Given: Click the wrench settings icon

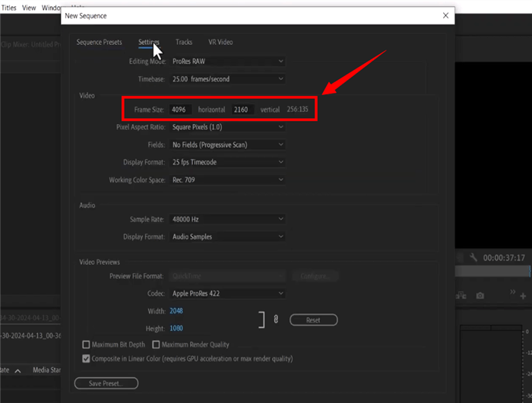Looking at the screenshot, I should coord(473,258).
